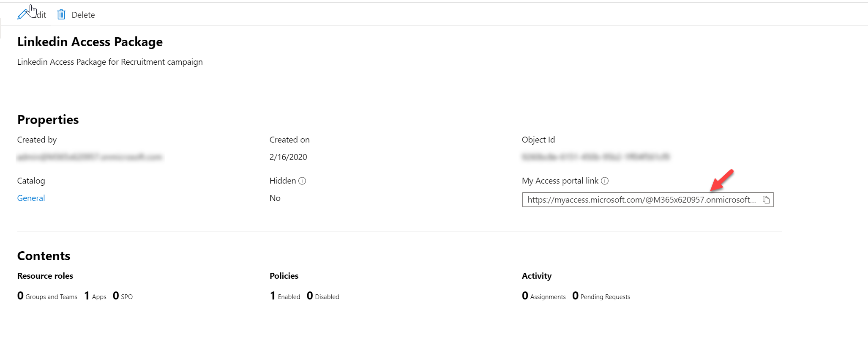Viewport: 868px width, 357px height.
Task: Open the General catalog link
Action: coord(31,198)
